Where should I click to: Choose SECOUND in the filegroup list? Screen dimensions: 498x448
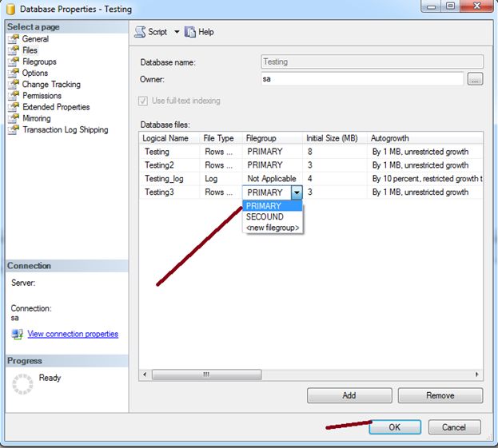coord(273,216)
